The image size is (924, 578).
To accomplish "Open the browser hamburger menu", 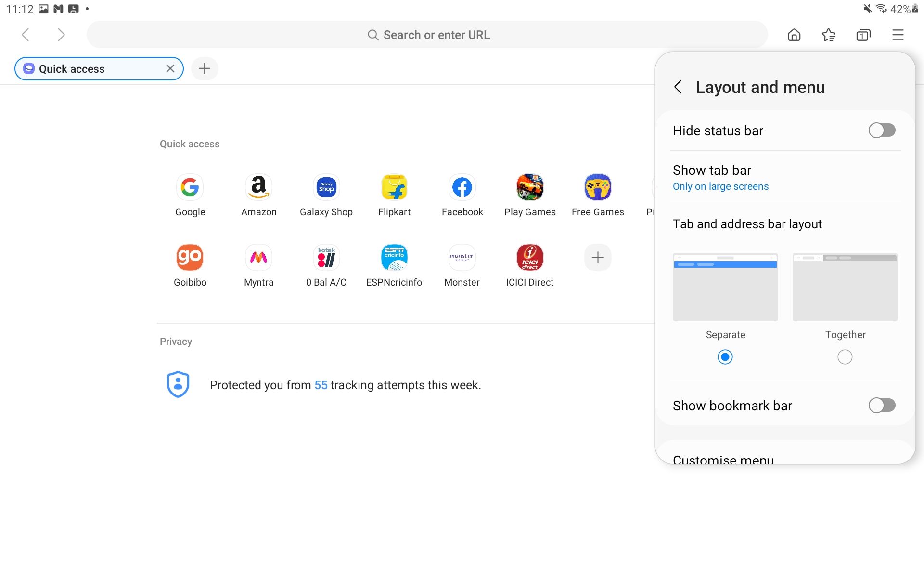I will [898, 35].
